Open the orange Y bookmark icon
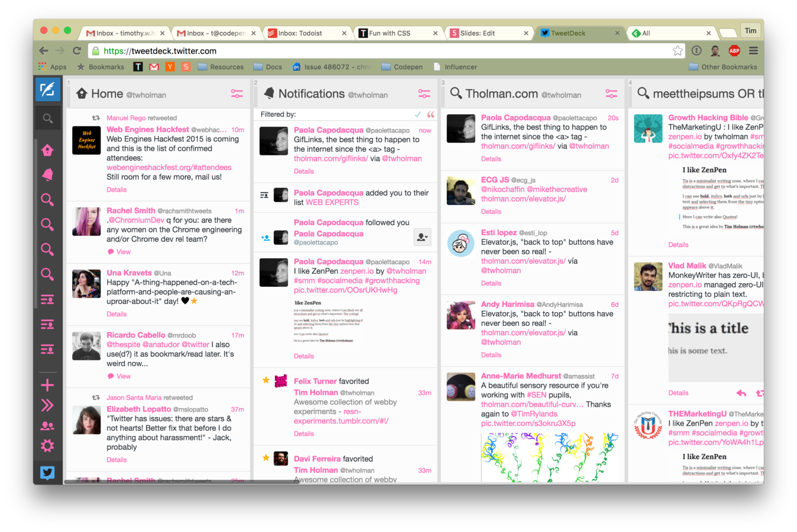Screen dimensions: 797x532 pos(170,67)
